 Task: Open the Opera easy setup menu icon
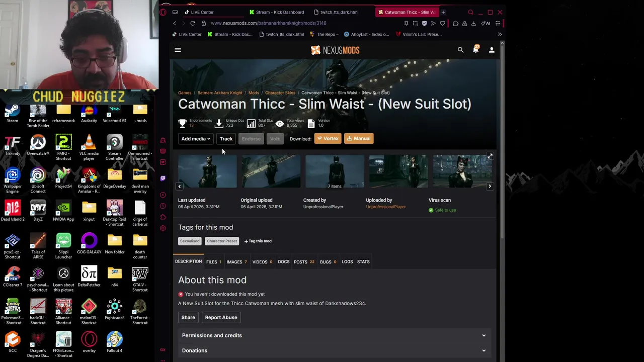coord(498,23)
